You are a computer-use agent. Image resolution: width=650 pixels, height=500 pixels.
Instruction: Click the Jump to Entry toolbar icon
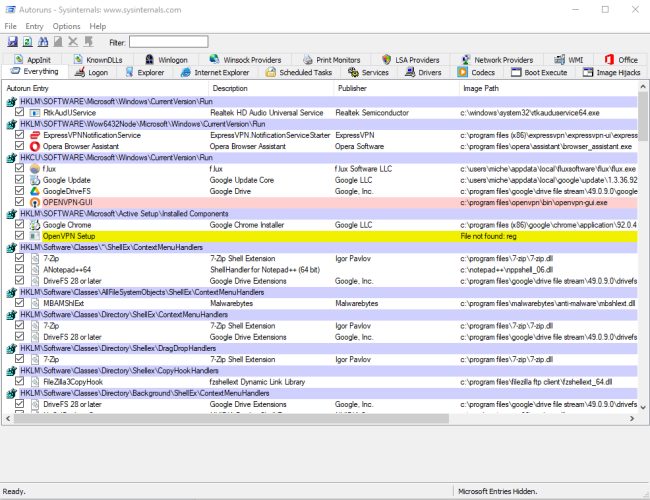click(88, 41)
